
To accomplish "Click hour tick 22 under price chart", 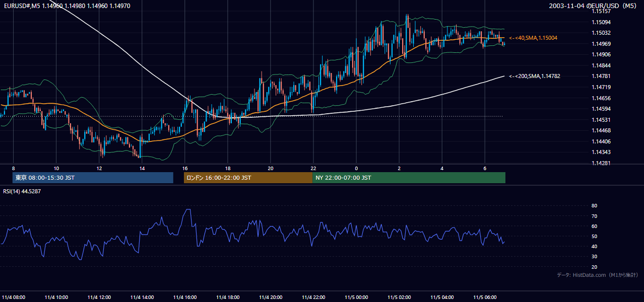I will click(x=313, y=168).
